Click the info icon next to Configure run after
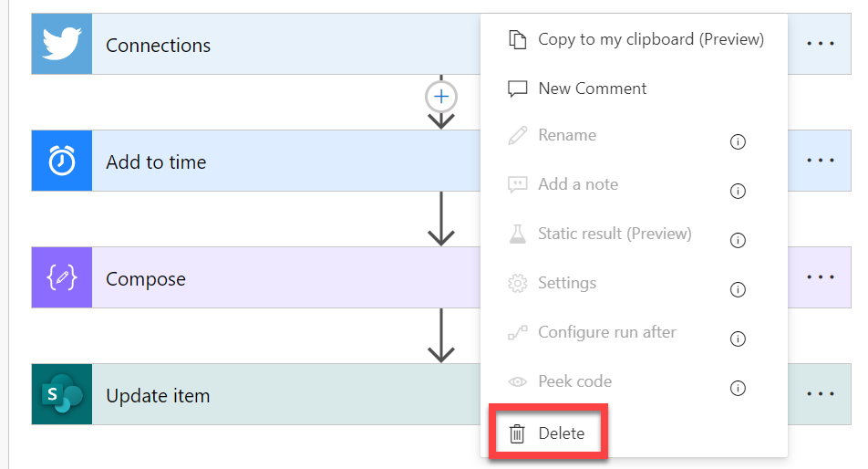868x469 pixels. [739, 339]
